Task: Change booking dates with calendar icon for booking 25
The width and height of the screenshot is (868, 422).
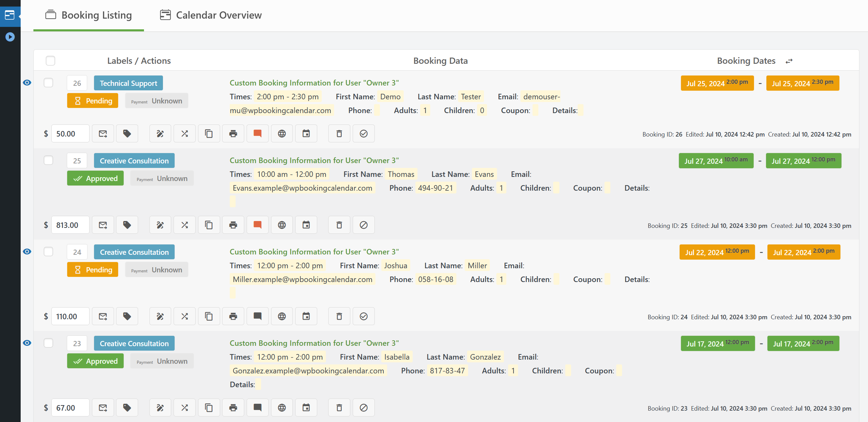Action: pyautogui.click(x=306, y=224)
